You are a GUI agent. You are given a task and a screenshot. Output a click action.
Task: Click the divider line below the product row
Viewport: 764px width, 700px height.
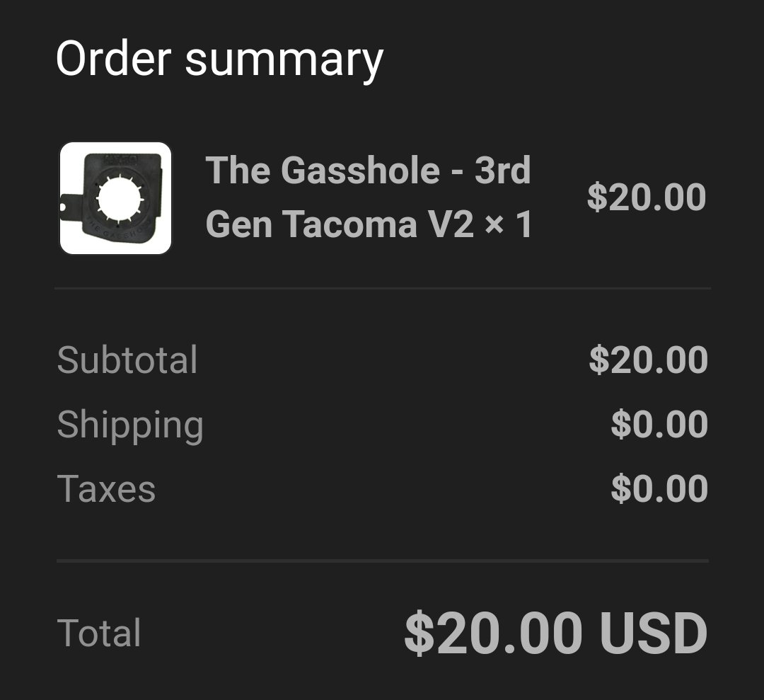(x=383, y=289)
